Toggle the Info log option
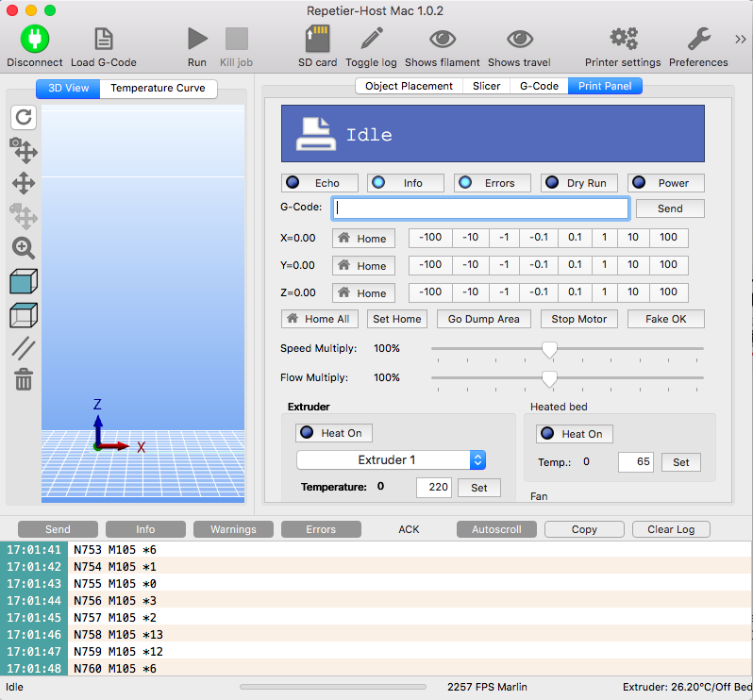The width and height of the screenshot is (753, 700). pos(406,183)
